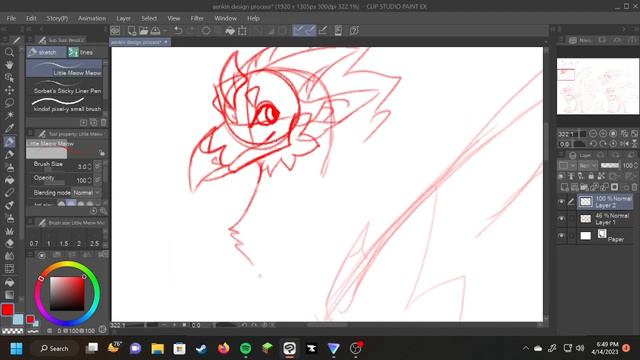
Task: Delete the selected sub tool via trash
Action: tap(103, 122)
